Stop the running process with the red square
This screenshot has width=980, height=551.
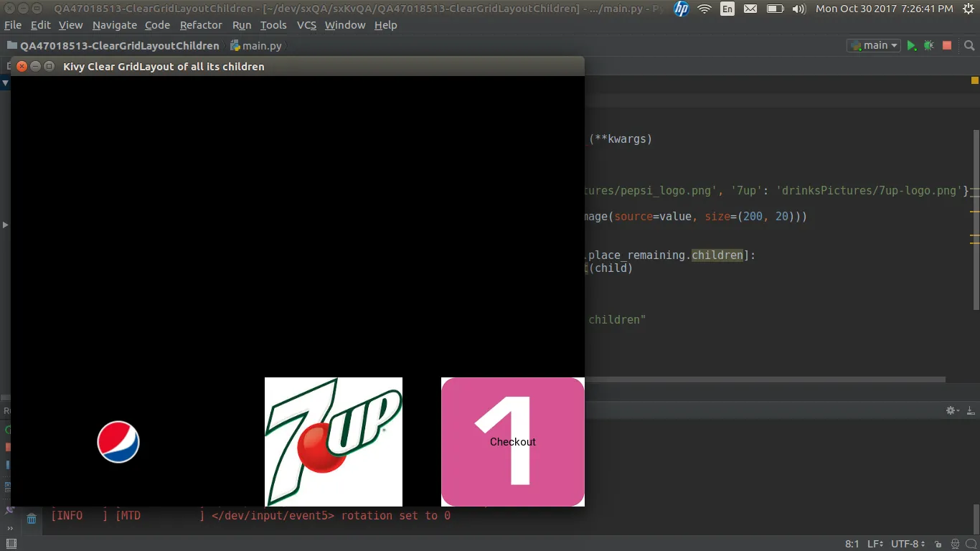tap(947, 45)
